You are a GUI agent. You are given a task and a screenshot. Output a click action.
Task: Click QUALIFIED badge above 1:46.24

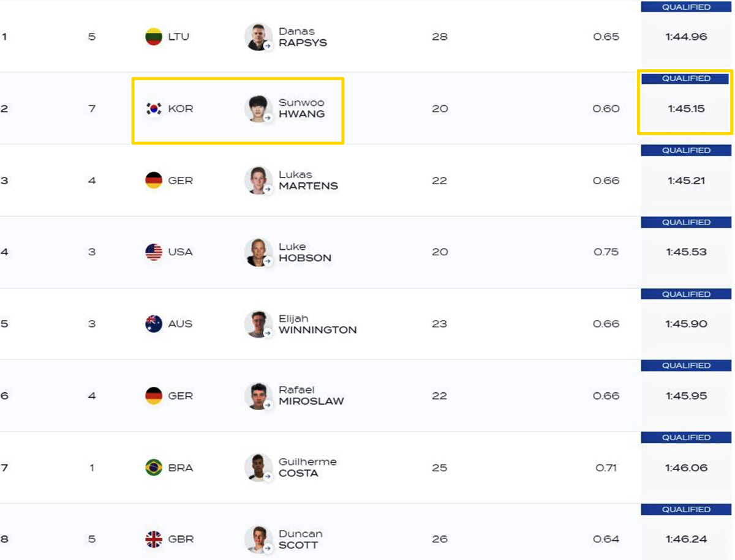(x=686, y=509)
